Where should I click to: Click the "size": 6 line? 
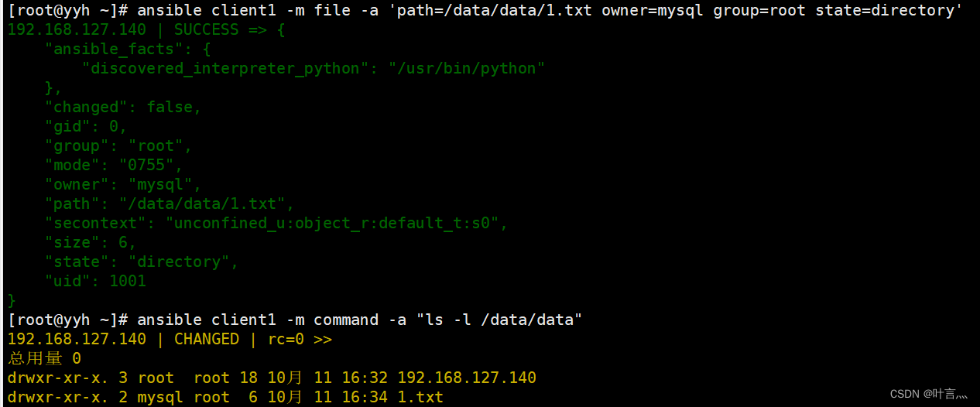90,242
